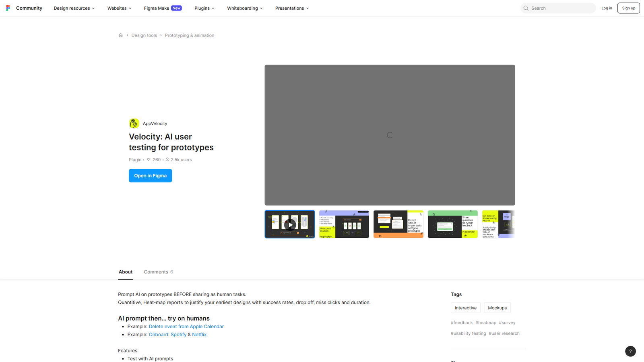Switch to the Comments tab

pyautogui.click(x=158, y=272)
